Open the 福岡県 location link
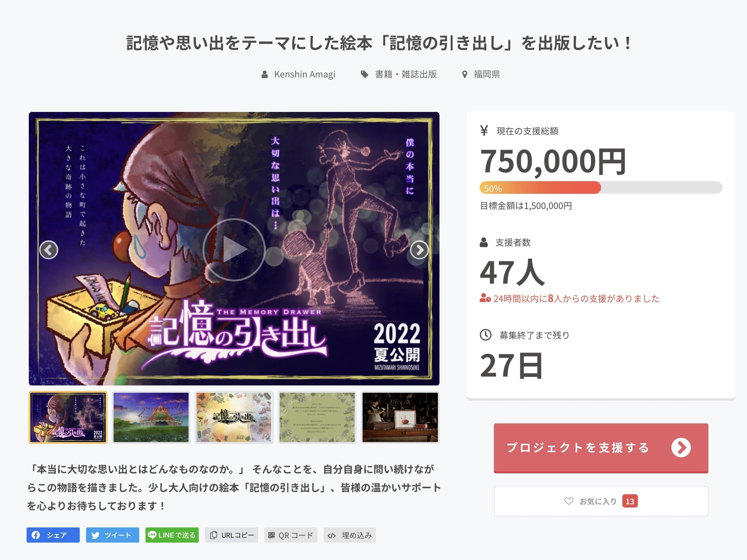 click(x=481, y=74)
